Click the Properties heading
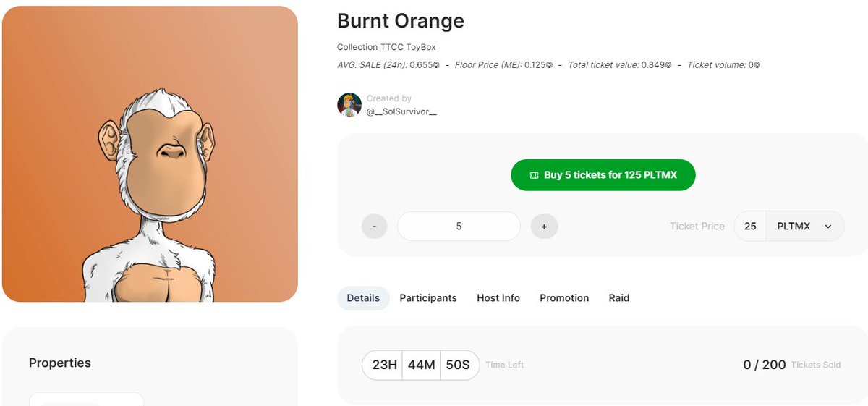 [x=60, y=363]
